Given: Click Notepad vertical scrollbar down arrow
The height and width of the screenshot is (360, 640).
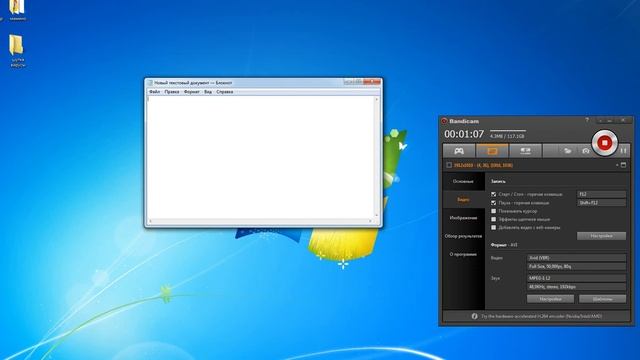Looking at the screenshot, I should (x=377, y=216).
